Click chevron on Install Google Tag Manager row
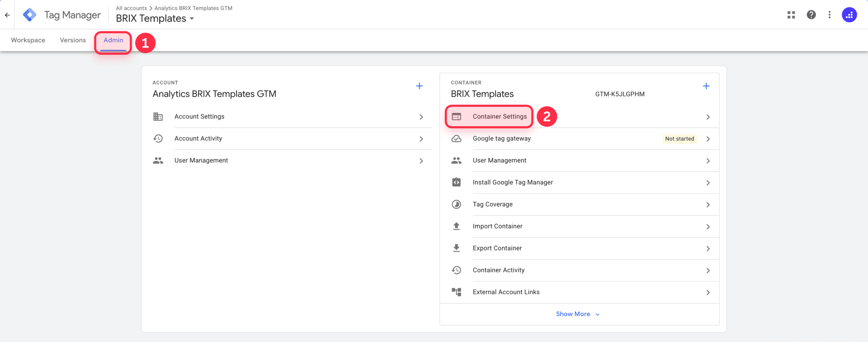The height and width of the screenshot is (342, 868). [x=708, y=183]
